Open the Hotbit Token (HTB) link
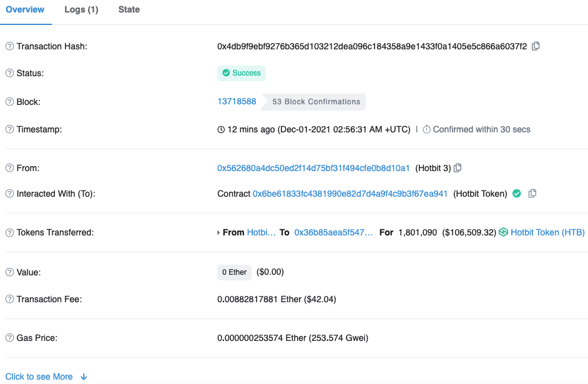This screenshot has width=588, height=384. pos(547,232)
